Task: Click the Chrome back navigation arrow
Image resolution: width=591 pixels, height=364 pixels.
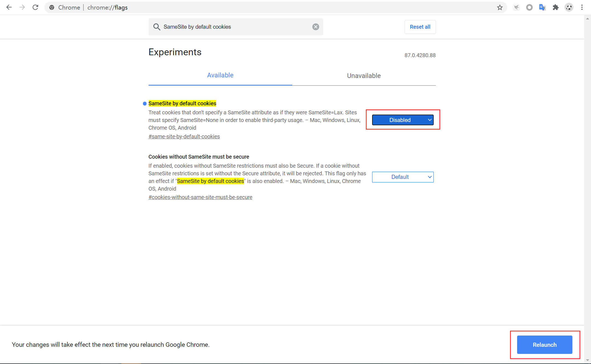Action: coord(9,8)
